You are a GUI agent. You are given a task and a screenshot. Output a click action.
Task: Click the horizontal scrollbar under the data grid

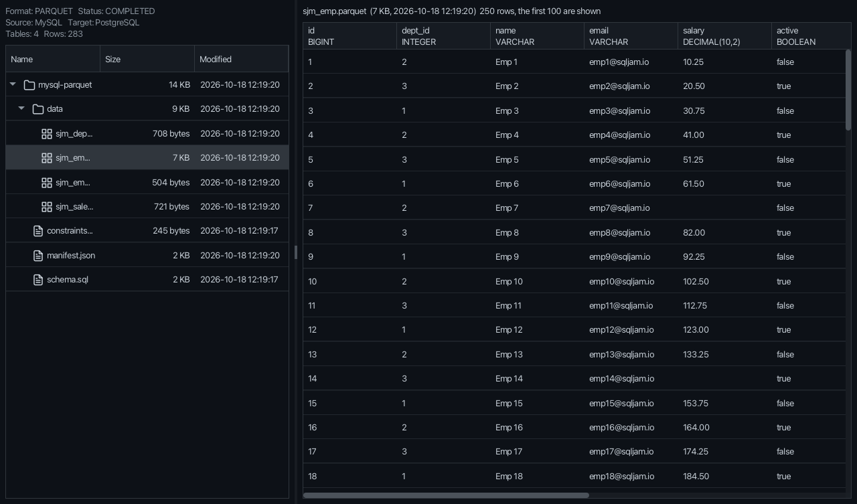point(446,495)
